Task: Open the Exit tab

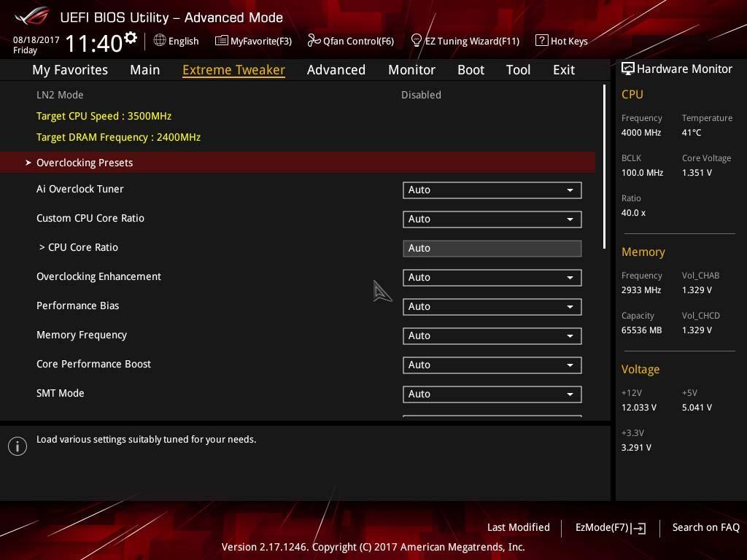Action: (x=564, y=69)
